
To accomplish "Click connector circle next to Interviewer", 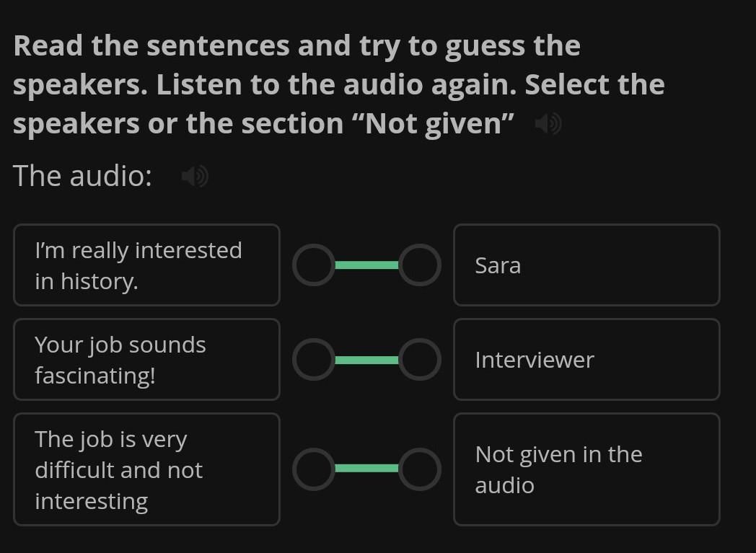I will [420, 360].
